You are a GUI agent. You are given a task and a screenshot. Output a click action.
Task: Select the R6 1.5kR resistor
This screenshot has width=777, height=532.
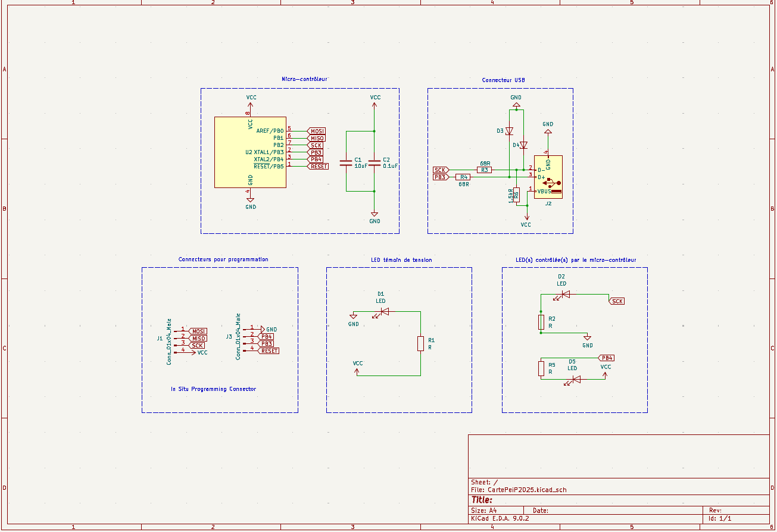516,194
